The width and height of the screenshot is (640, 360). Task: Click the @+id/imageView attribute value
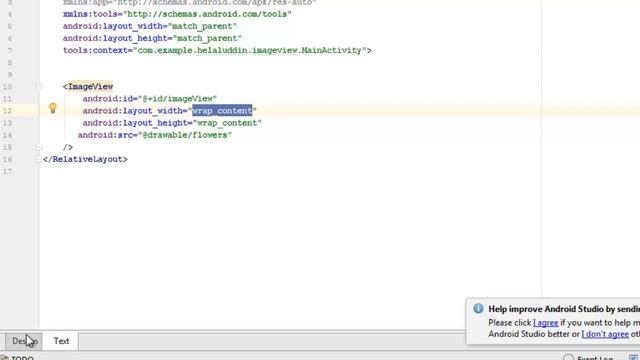177,99
